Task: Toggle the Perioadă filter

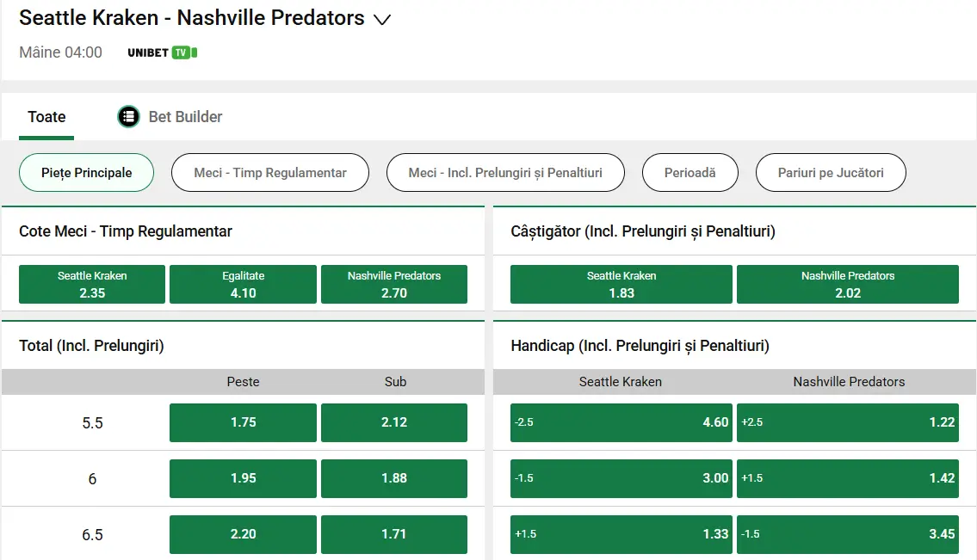Action: tap(689, 172)
